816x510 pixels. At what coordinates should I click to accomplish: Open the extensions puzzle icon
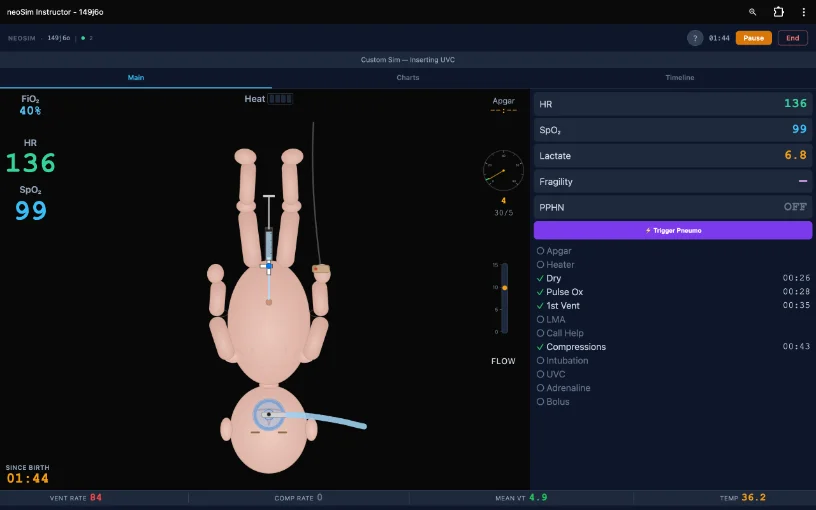[779, 12]
